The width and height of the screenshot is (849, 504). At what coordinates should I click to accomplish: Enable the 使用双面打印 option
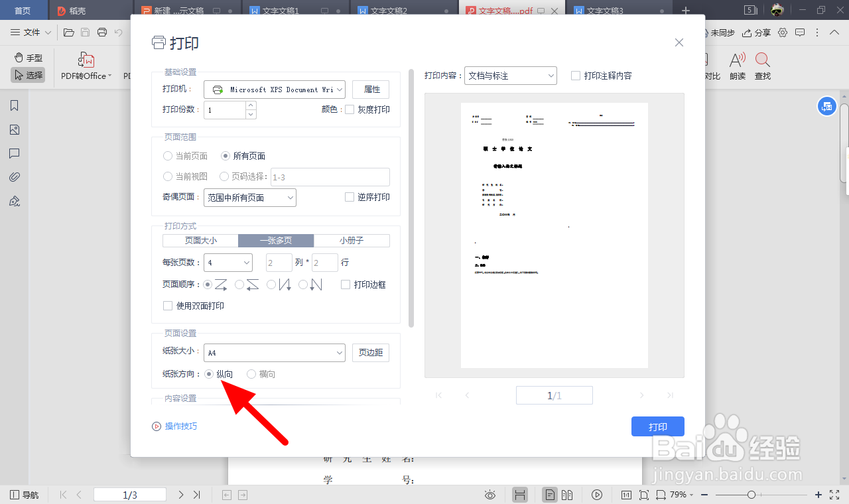point(168,306)
